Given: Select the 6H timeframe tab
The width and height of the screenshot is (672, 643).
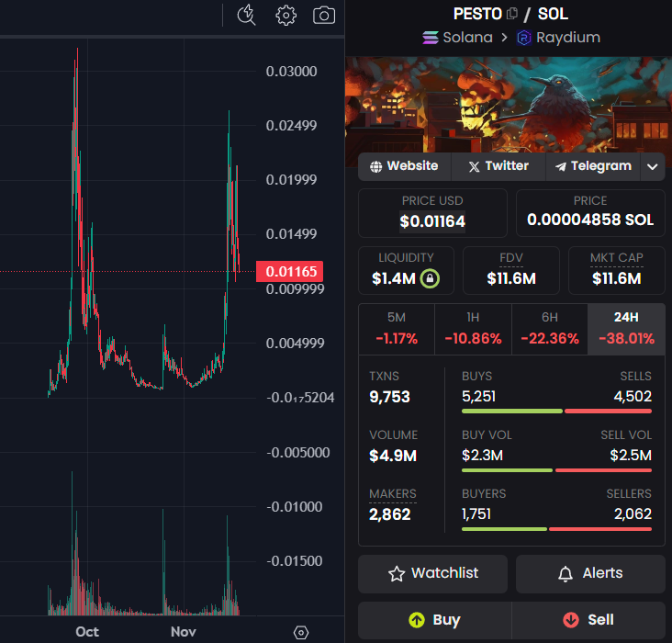Looking at the screenshot, I should pyautogui.click(x=550, y=329).
